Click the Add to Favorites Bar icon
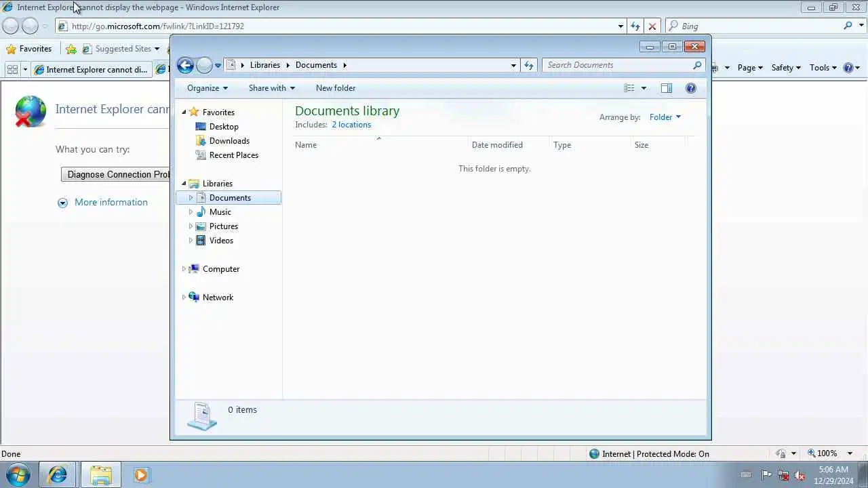The height and width of the screenshot is (488, 868). tap(71, 49)
